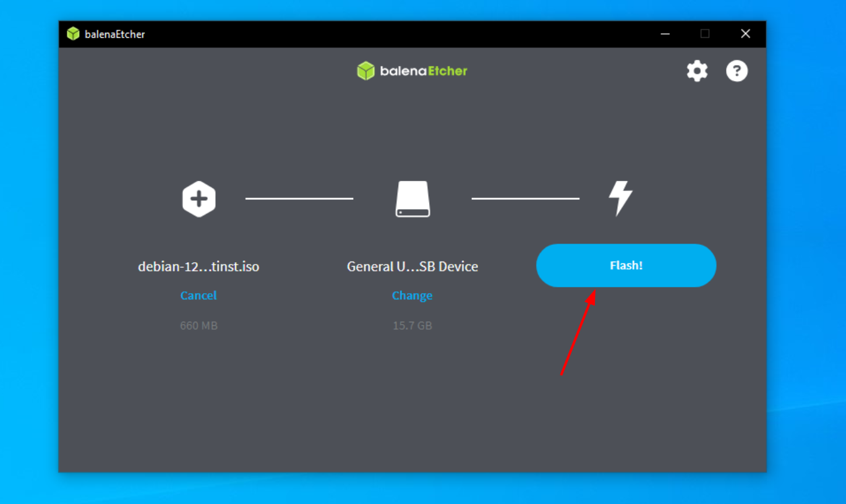Click the balenaEtcher logo in header
The width and height of the screenshot is (846, 504).
(412, 71)
